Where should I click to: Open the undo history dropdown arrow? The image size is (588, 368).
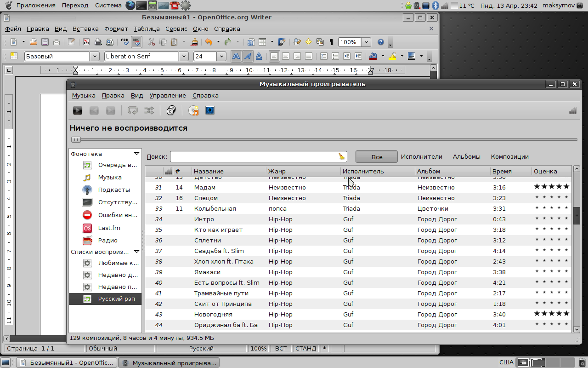coord(218,42)
